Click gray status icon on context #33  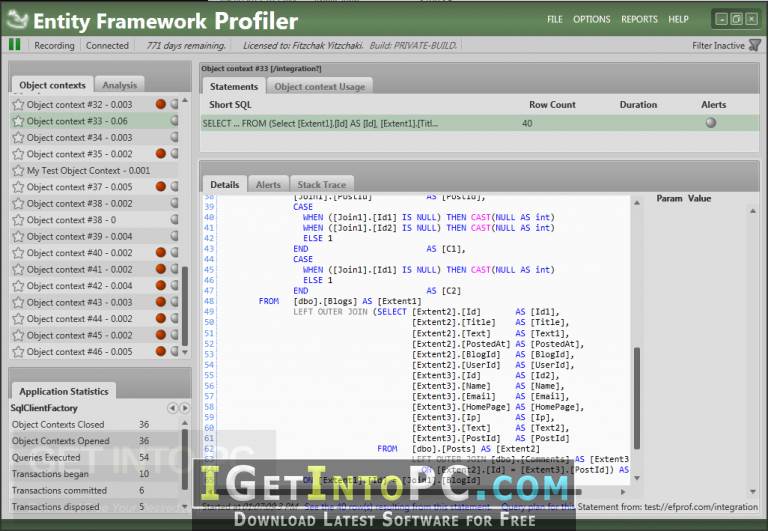174,121
